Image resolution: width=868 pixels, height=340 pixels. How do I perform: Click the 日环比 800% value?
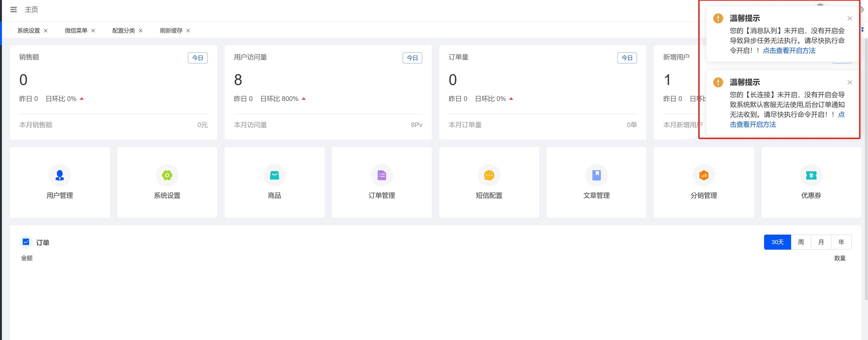tap(279, 99)
